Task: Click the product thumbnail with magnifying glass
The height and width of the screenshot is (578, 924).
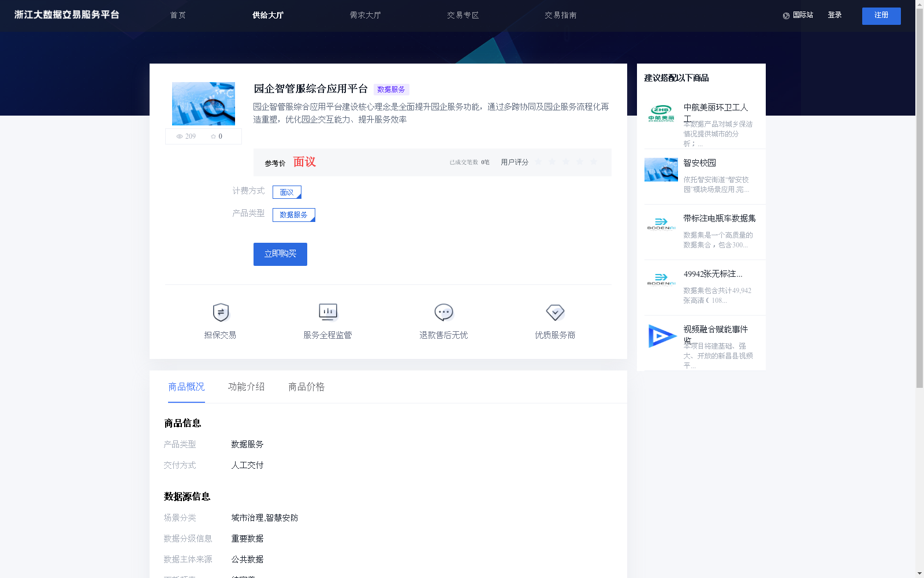Action: [x=203, y=104]
